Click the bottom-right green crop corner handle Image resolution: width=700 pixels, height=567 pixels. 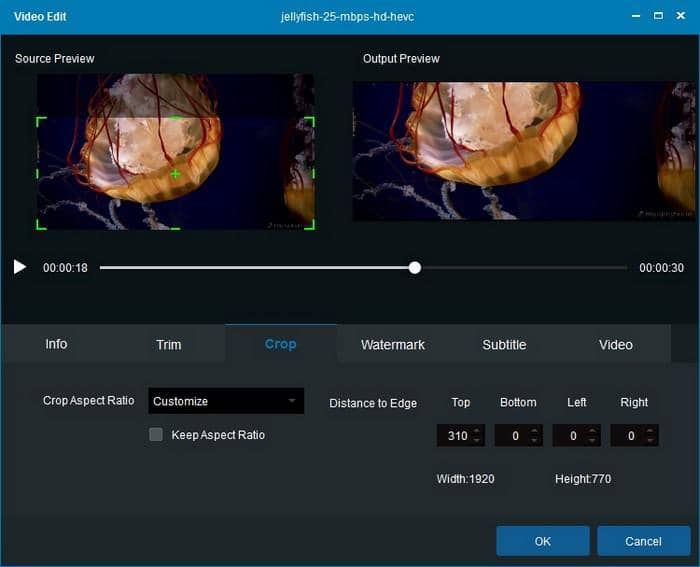coord(310,225)
